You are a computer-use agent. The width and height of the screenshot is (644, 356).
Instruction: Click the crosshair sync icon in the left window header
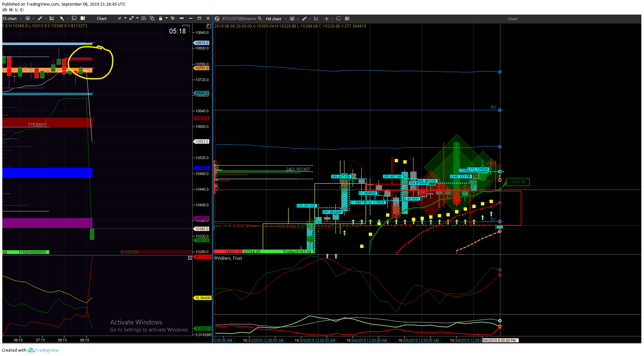[119, 18]
